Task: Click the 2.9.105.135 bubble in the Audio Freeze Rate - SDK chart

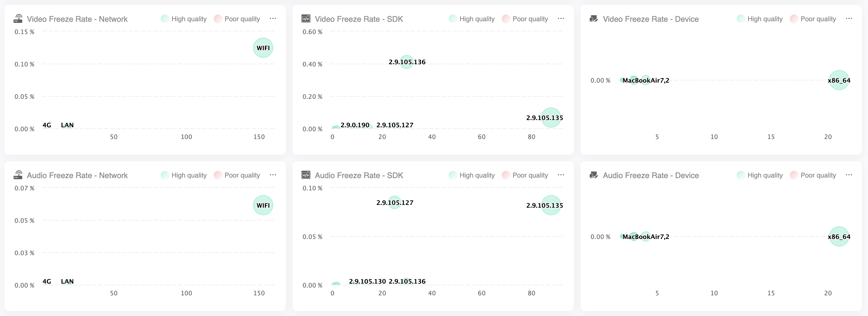Action: (x=551, y=205)
